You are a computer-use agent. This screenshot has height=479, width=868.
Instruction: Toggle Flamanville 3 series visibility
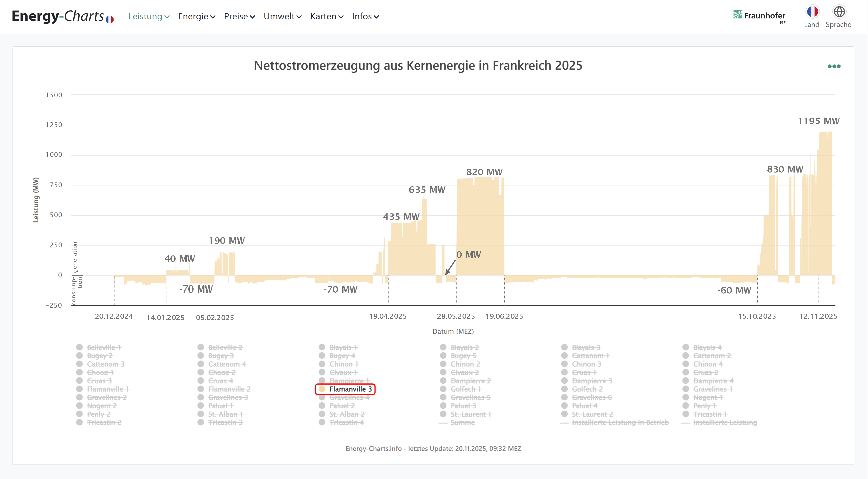tap(351, 389)
